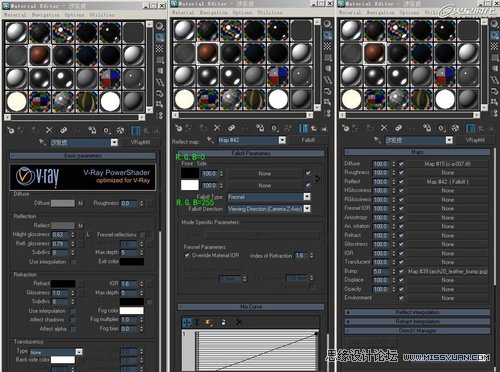
Task: Collapse Maps rollout in right window
Action: click(417, 152)
